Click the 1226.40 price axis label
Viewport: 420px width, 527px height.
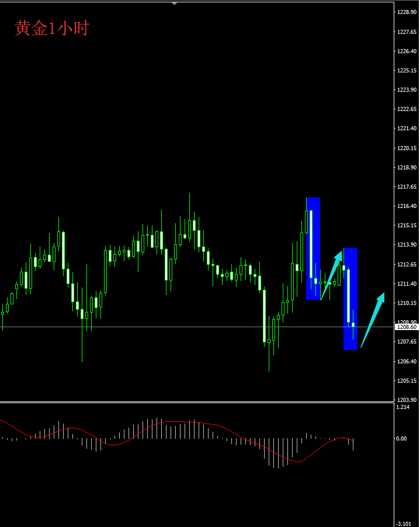click(407, 51)
